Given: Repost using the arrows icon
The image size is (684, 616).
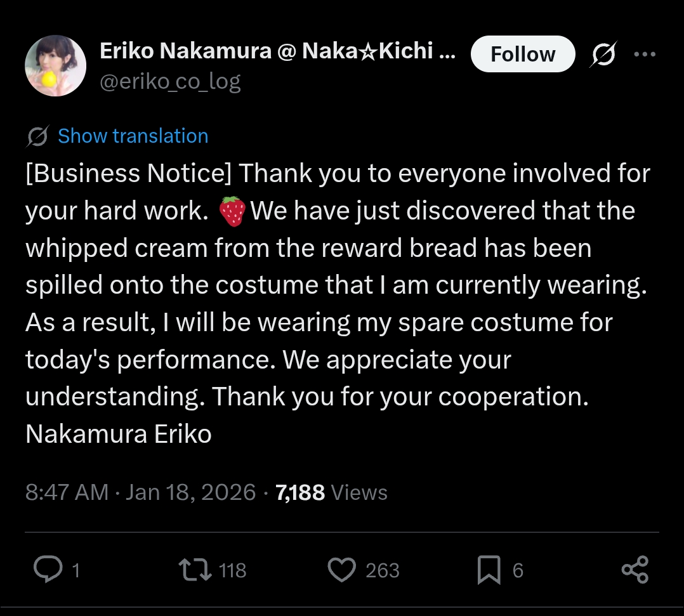Looking at the screenshot, I should coord(195,570).
